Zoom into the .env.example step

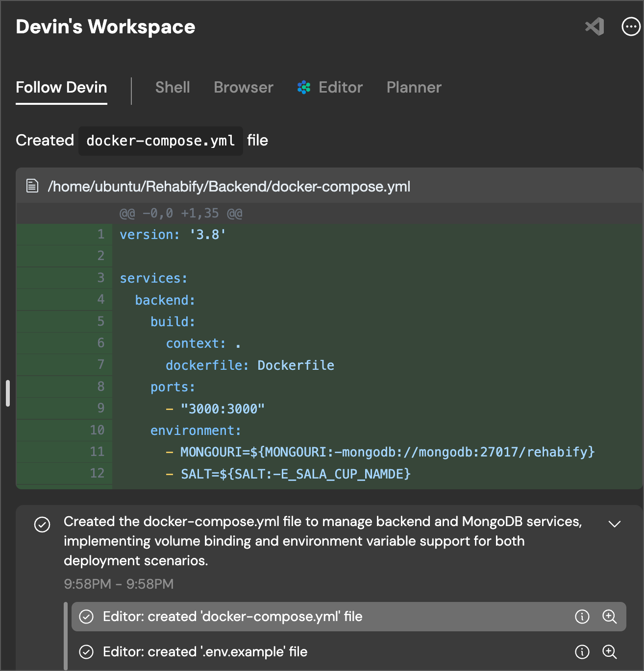coord(610,652)
